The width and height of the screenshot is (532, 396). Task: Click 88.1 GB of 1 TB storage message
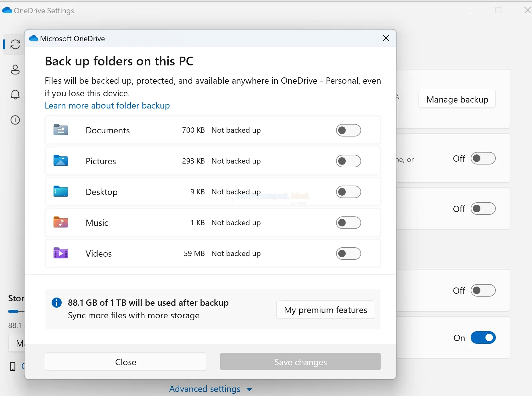[148, 303]
